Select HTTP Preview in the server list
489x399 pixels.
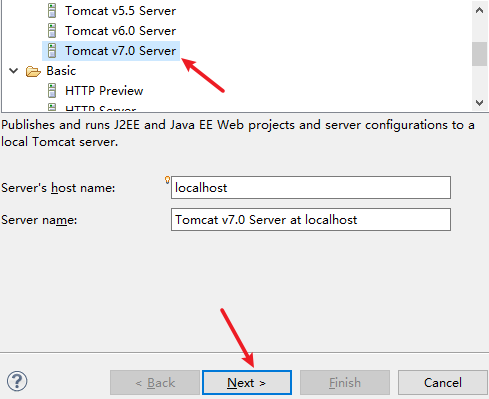click(x=104, y=91)
